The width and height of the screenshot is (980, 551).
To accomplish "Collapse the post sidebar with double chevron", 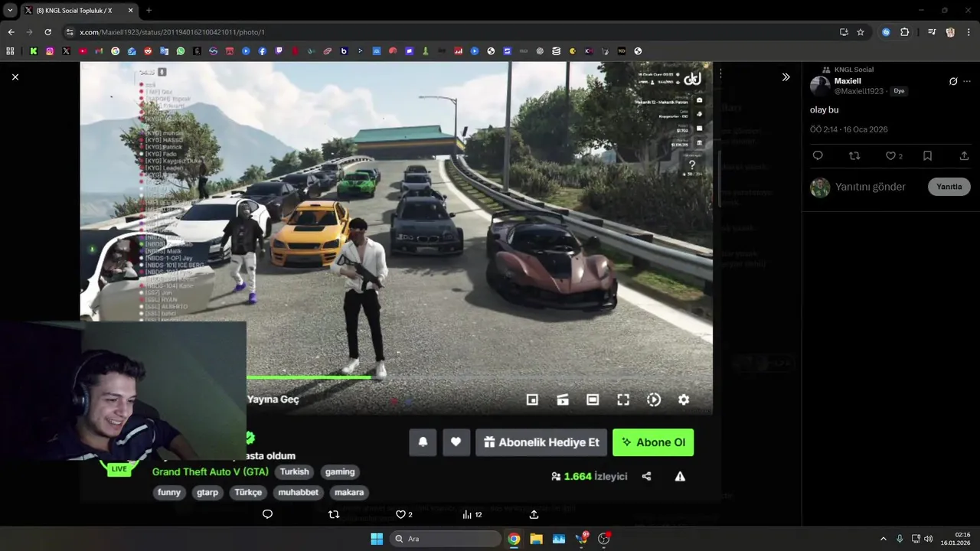I will coord(786,77).
